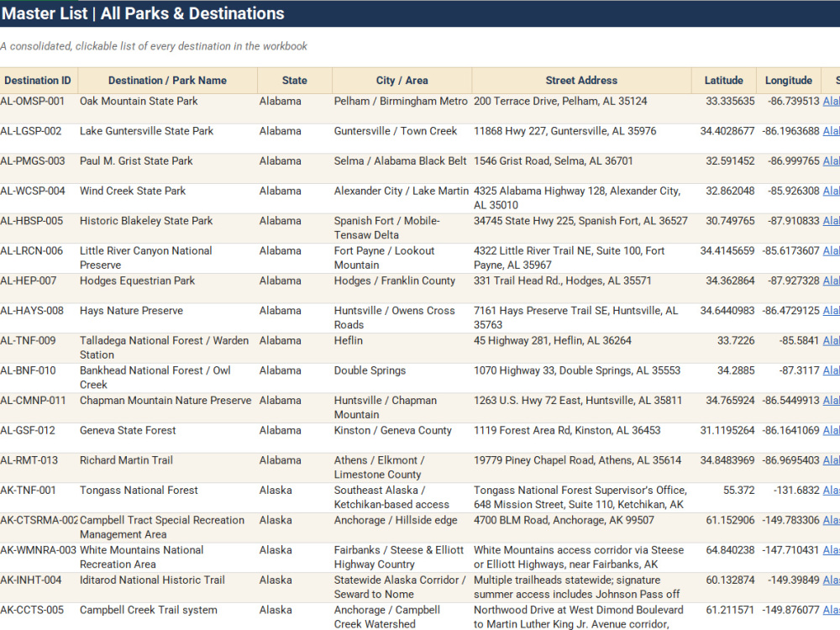Select Hodges Equestrian Park cell
The width and height of the screenshot is (840, 630).
tap(168, 289)
